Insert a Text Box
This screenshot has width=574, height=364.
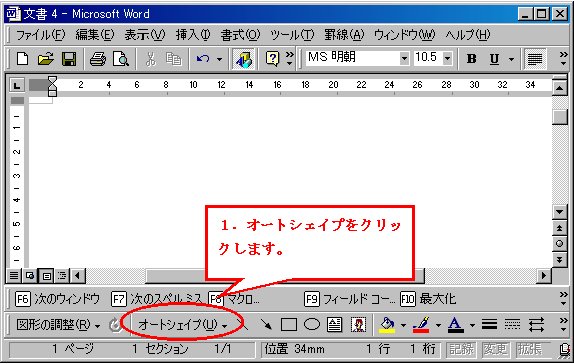pyautogui.click(x=335, y=324)
